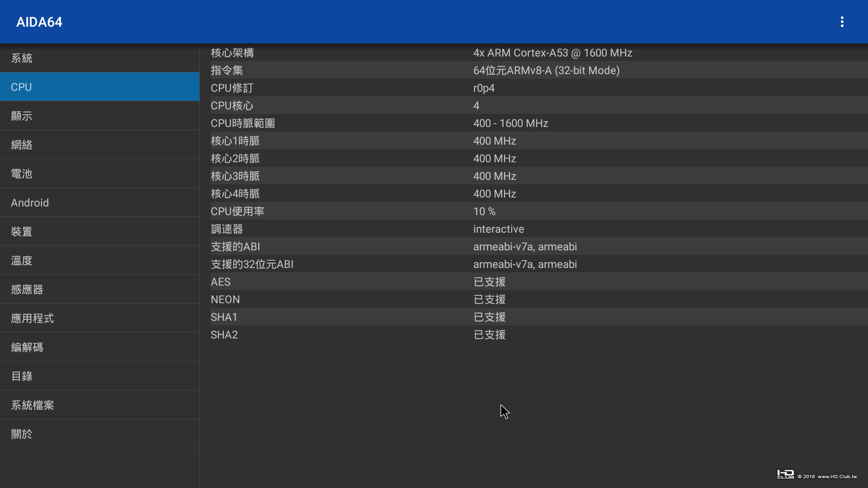Open the 網絡 section

99,145
